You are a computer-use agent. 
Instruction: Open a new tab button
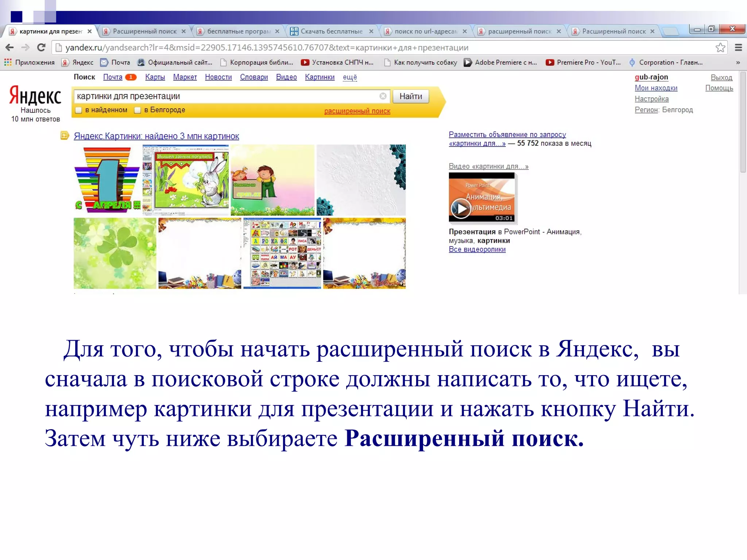pos(670,31)
